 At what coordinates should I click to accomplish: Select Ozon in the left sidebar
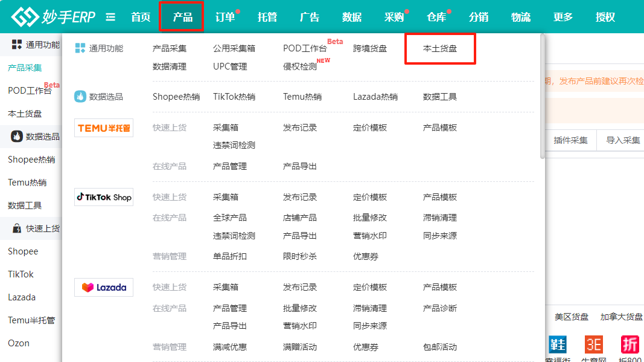click(19, 343)
